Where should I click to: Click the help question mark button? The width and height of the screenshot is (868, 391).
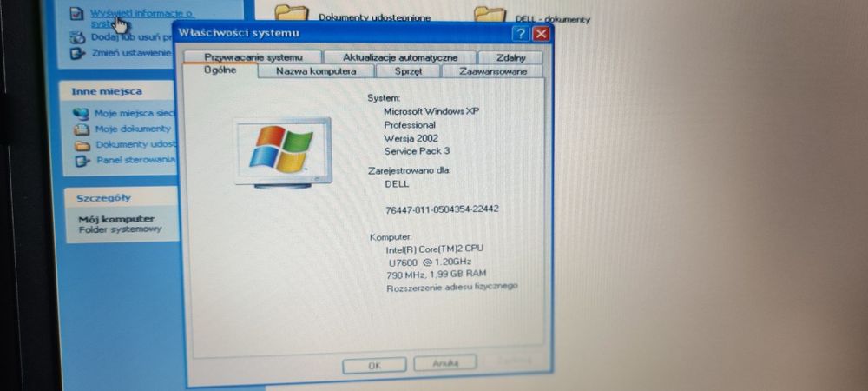[520, 35]
